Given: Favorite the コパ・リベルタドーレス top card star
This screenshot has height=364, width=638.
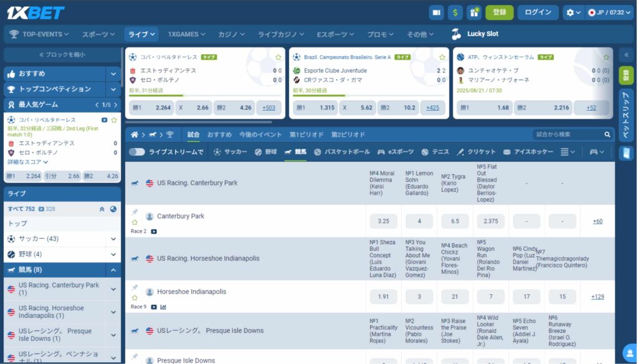Looking at the screenshot, I should pyautogui.click(x=279, y=57).
